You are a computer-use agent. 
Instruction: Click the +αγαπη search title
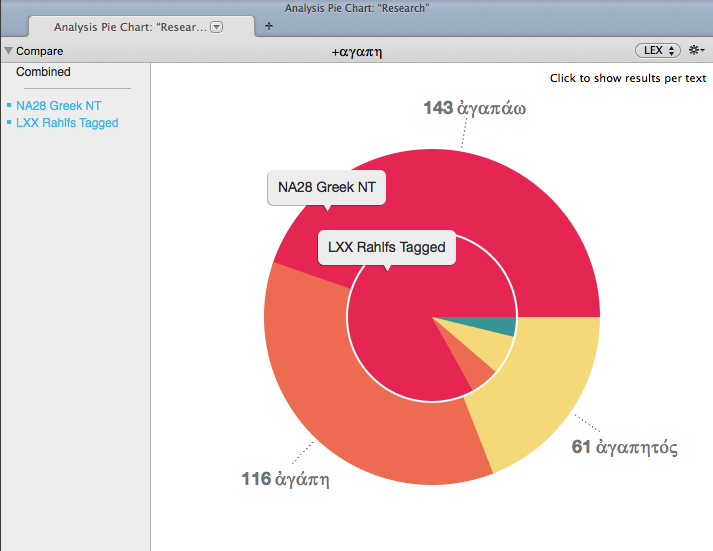click(357, 50)
